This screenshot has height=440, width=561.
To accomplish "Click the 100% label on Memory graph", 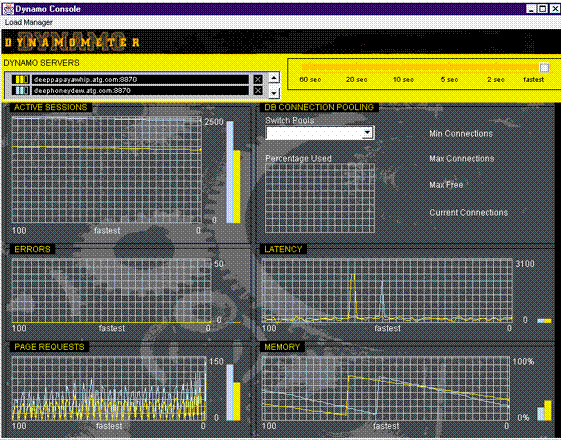I will point(523,362).
